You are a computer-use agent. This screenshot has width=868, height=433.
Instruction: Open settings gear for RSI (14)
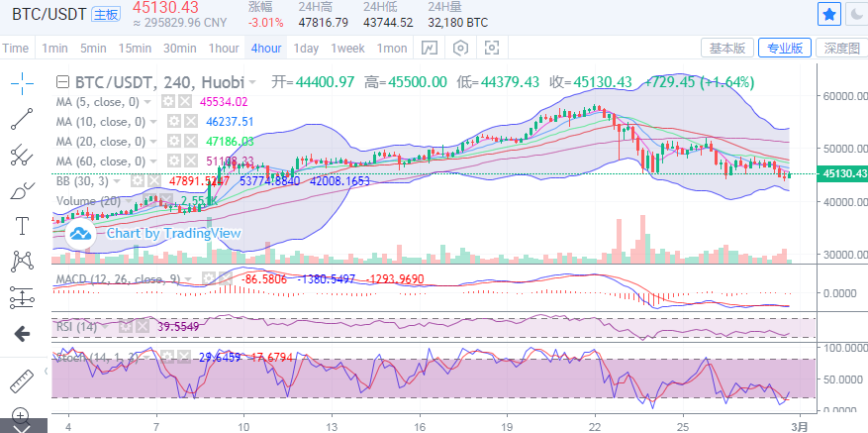tap(125, 327)
